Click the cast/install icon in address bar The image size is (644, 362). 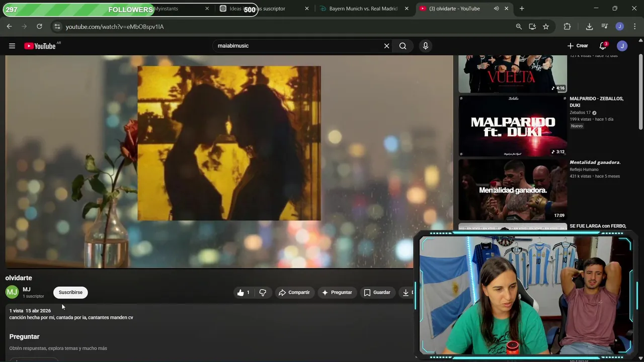[x=532, y=27]
